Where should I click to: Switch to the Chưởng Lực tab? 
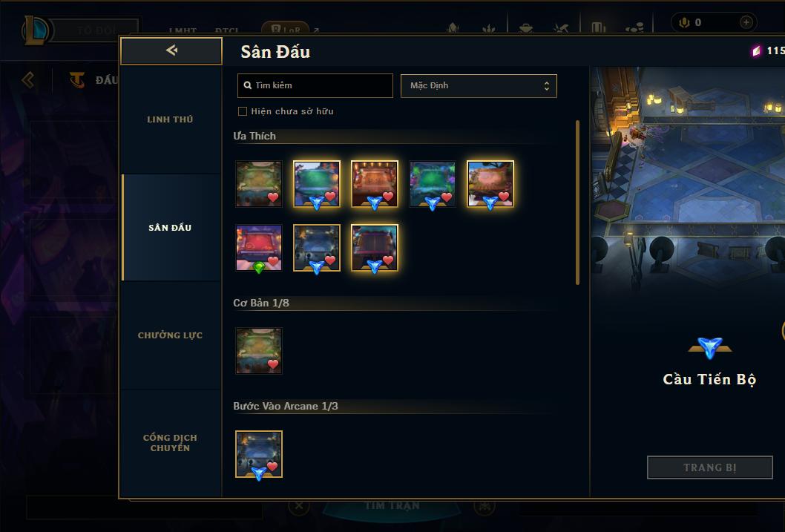[170, 335]
